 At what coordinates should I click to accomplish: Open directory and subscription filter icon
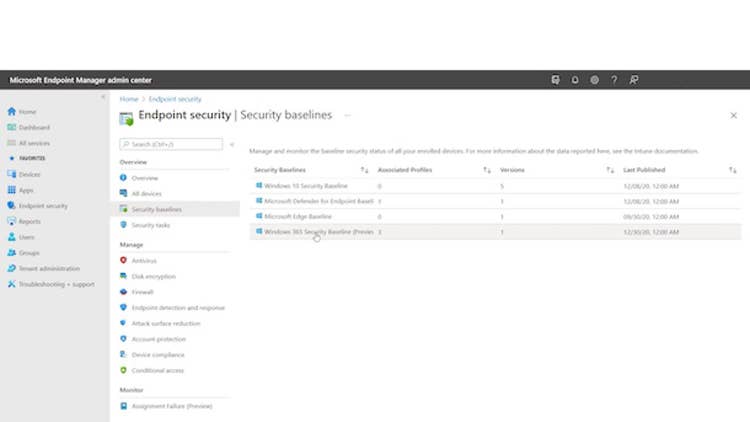click(555, 80)
